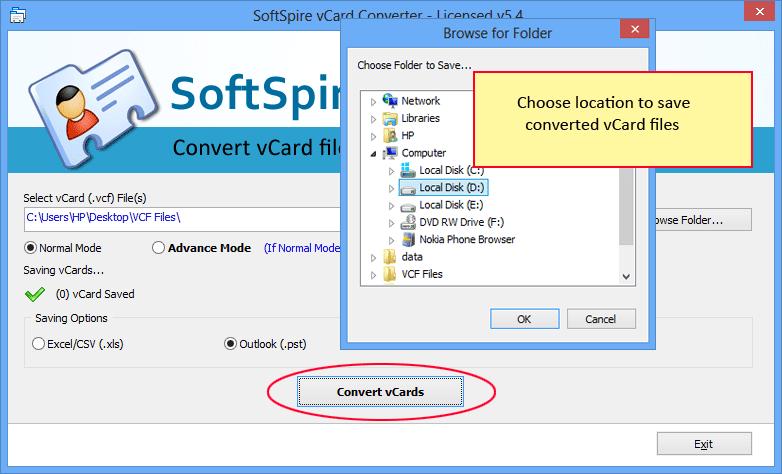Select the Computer icon in tree
The height and width of the screenshot is (474, 782).
390,153
